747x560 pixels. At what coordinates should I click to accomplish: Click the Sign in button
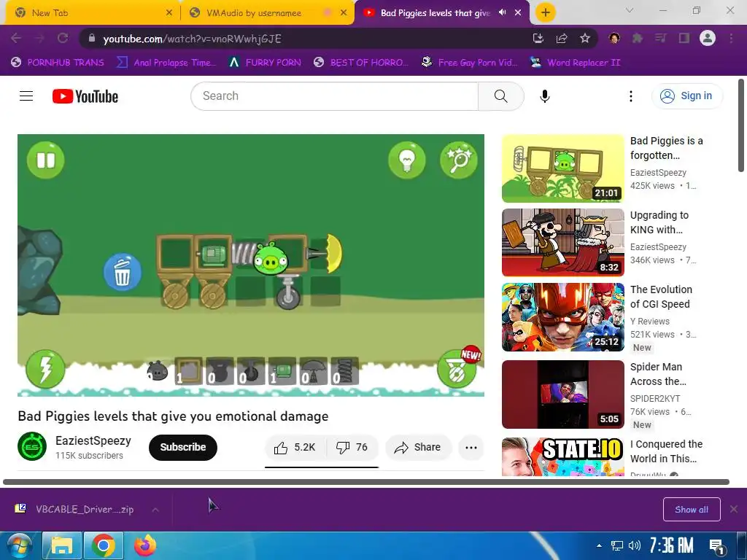coord(686,96)
